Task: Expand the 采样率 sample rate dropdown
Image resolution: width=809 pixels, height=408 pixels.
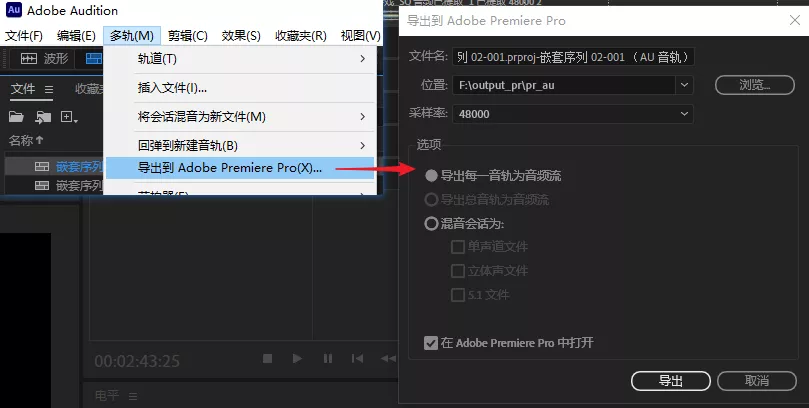Action: pyautogui.click(x=684, y=114)
